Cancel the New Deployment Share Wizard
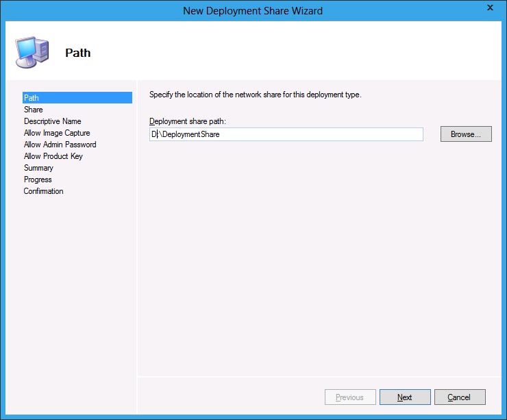The height and width of the screenshot is (420, 507). click(x=460, y=397)
